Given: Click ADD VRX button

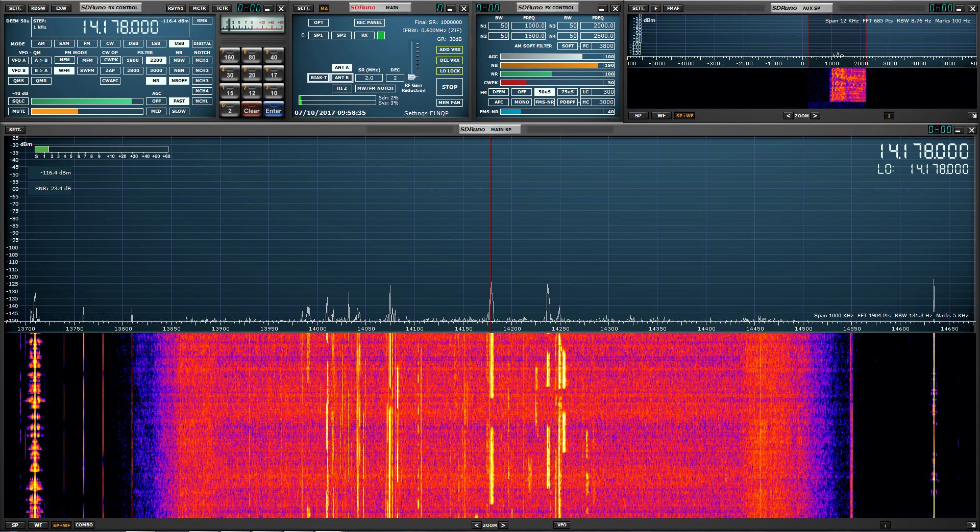Looking at the screenshot, I should click(450, 49).
